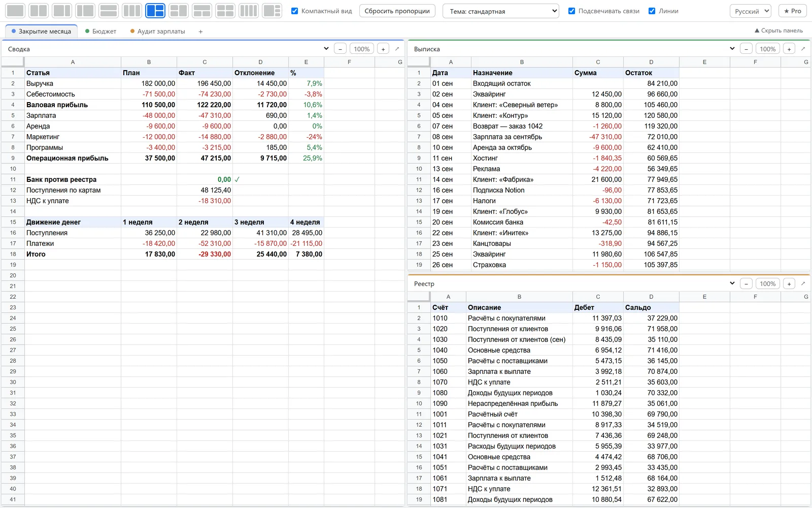
Task: Select the main pane with three side panes layout
Action: tap(272, 11)
